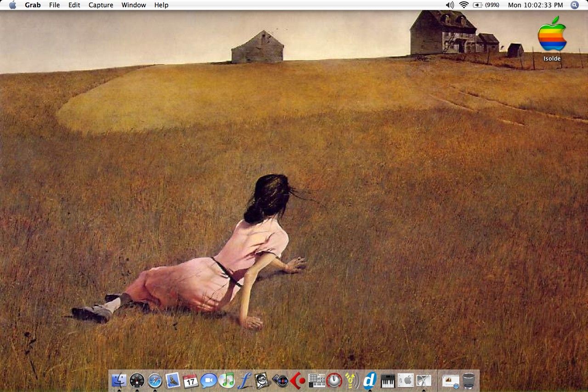The height and width of the screenshot is (392, 588).
Task: Open the yellow FireWire audio icon
Action: (x=352, y=380)
